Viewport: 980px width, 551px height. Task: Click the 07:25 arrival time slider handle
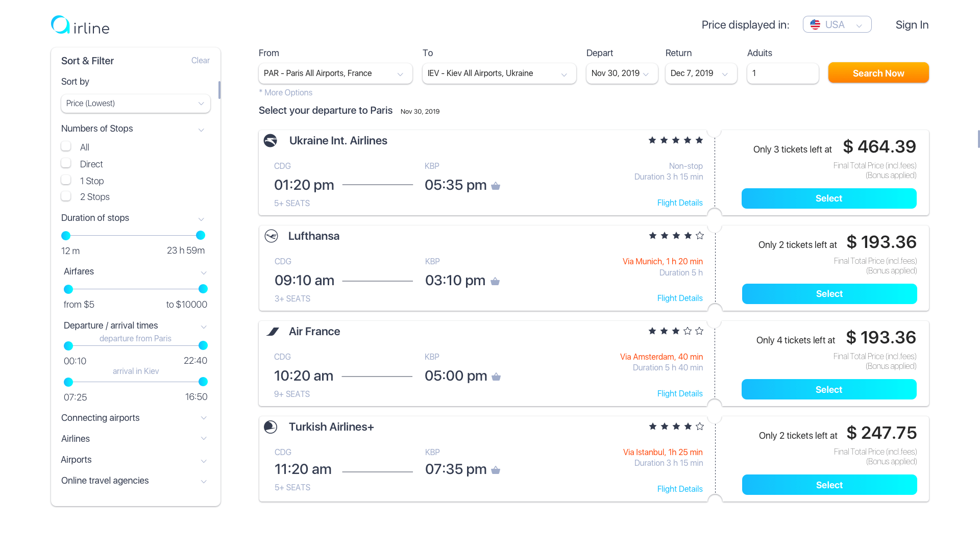68,382
